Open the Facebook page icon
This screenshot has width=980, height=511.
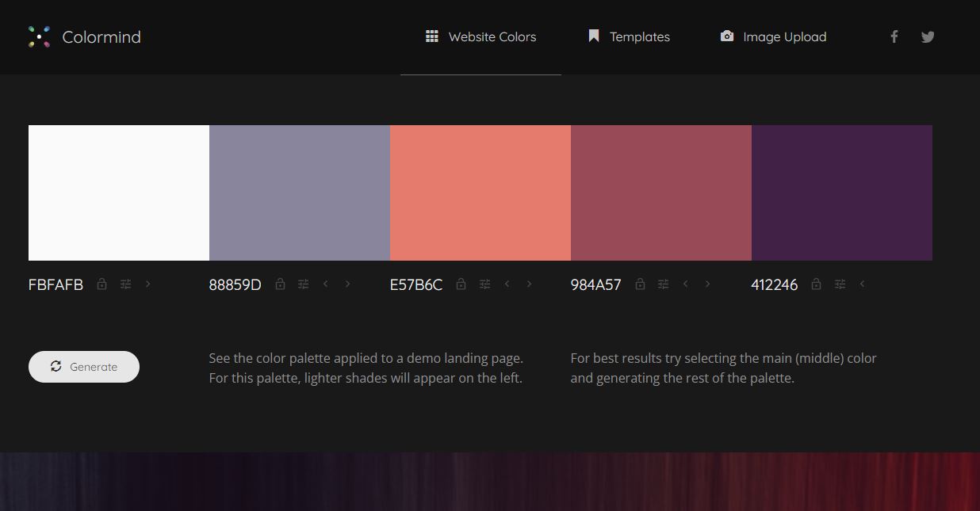point(894,36)
